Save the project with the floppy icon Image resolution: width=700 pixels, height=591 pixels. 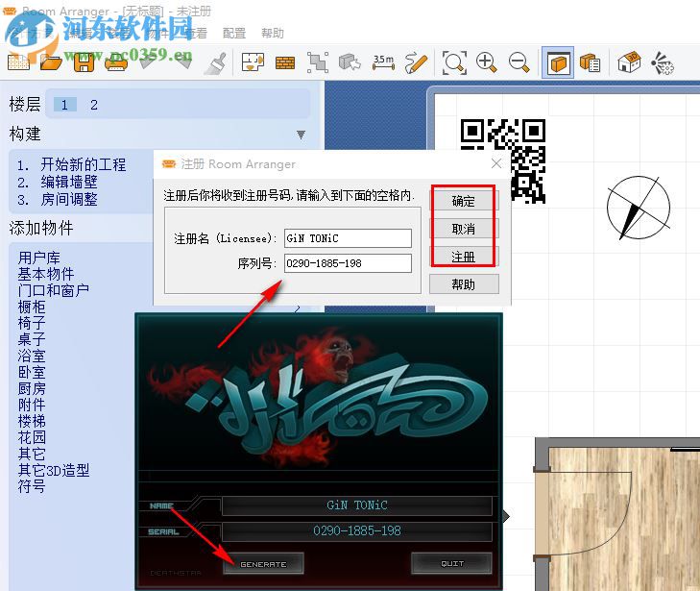tap(84, 62)
